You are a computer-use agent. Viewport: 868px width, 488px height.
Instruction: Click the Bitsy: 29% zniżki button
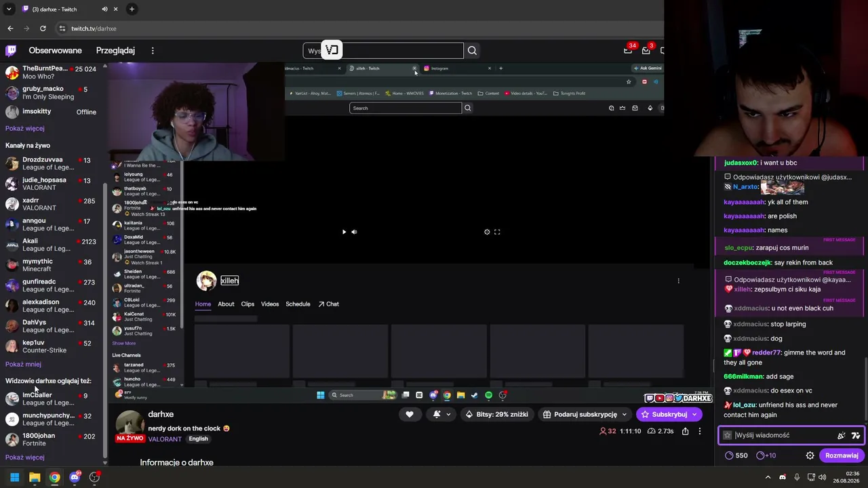click(x=497, y=414)
